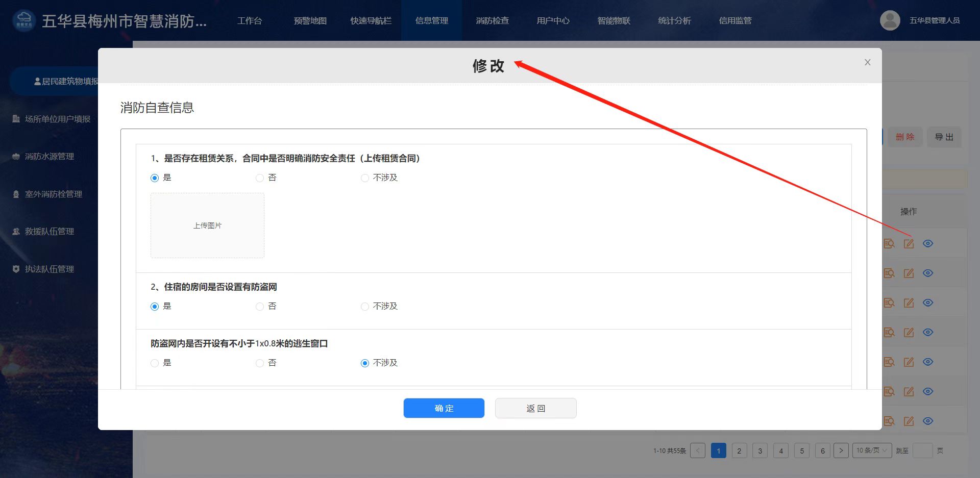
Task: Click the edit pencil icon in the second table row
Action: pos(909,273)
